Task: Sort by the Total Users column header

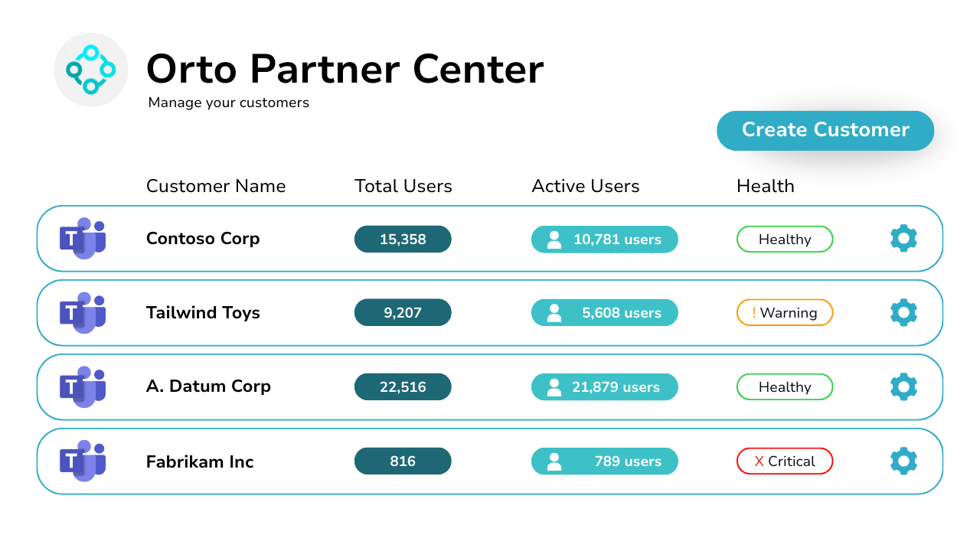Action: (403, 186)
